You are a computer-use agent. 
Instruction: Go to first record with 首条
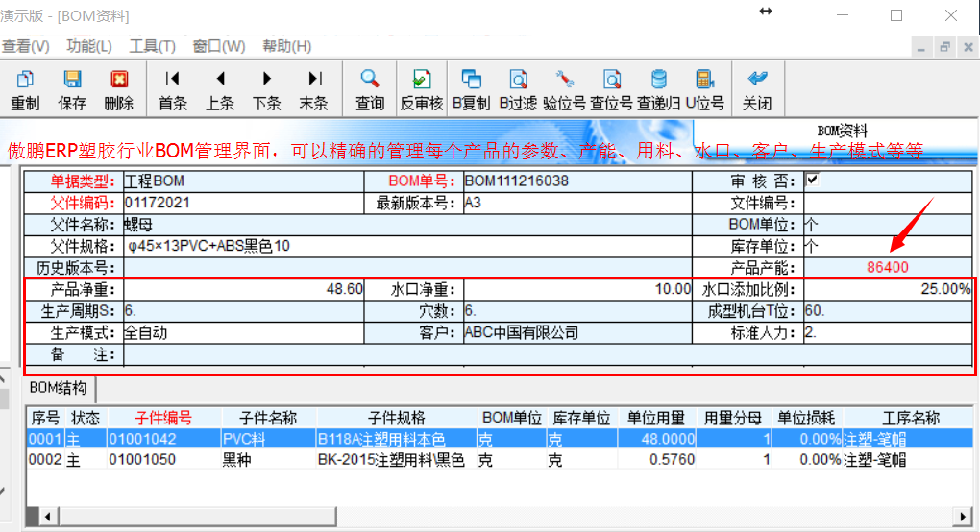pyautogui.click(x=173, y=88)
